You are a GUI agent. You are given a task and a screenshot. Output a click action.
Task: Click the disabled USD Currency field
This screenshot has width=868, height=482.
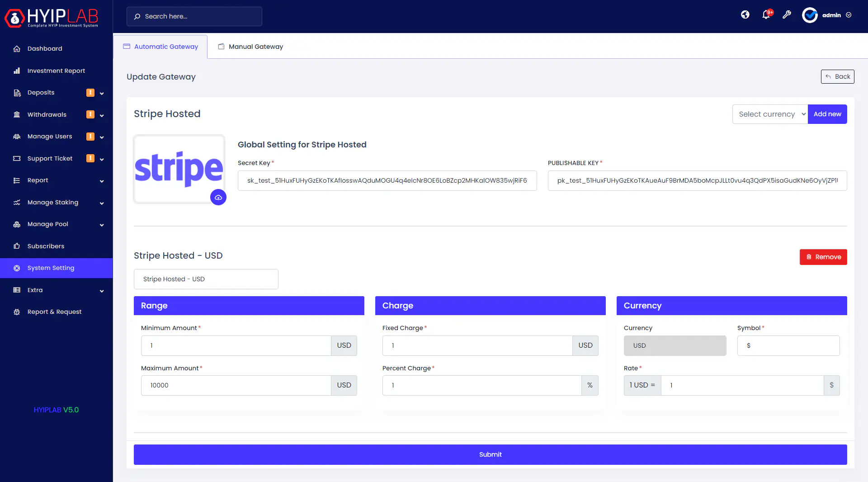coord(675,345)
